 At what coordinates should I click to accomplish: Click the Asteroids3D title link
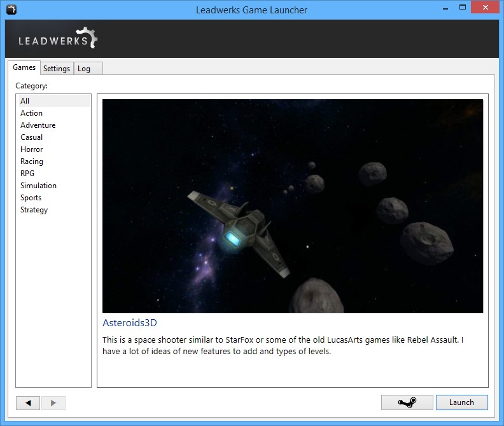(130, 323)
